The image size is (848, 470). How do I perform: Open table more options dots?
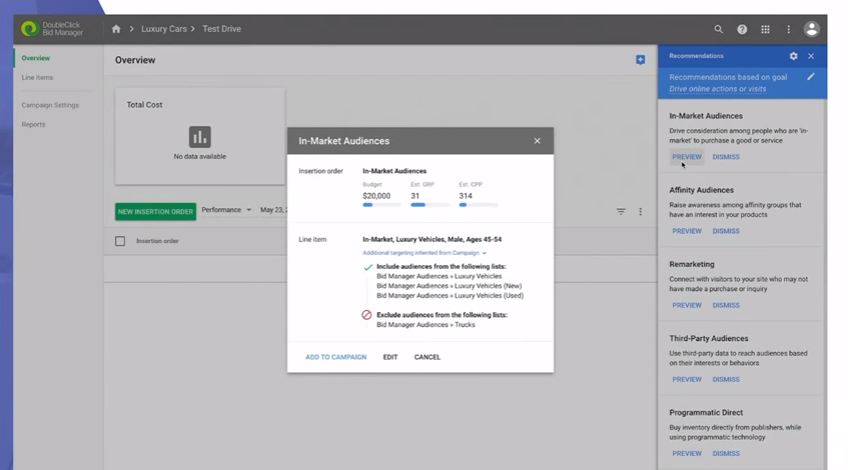[640, 211]
